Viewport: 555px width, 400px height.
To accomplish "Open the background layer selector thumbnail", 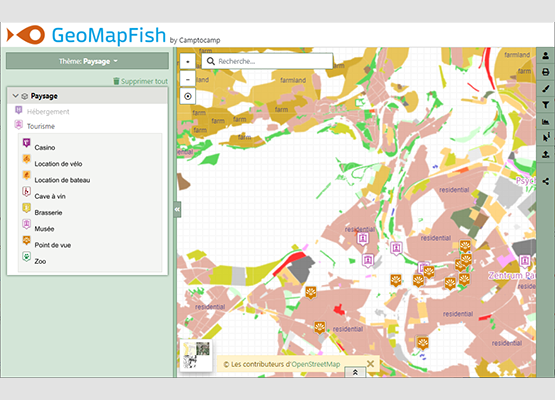I will [x=196, y=355].
